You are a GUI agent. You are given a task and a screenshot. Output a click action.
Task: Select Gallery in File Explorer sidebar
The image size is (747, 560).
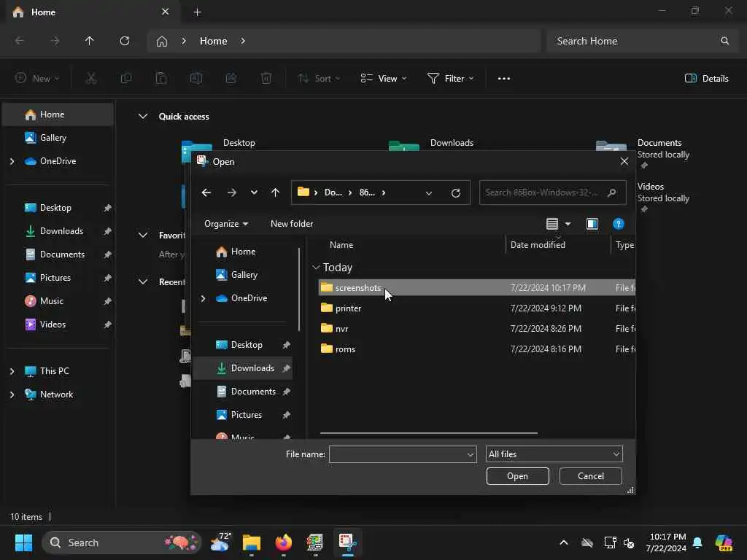pyautogui.click(x=53, y=138)
